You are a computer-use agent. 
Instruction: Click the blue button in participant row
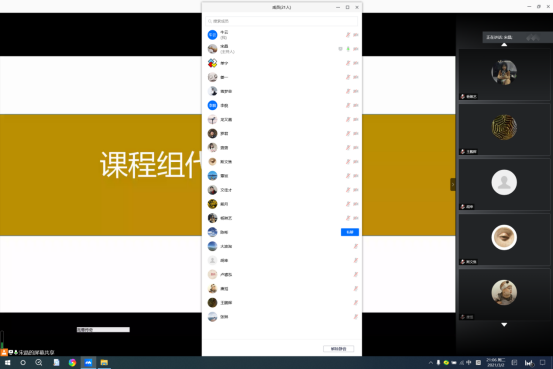[350, 232]
